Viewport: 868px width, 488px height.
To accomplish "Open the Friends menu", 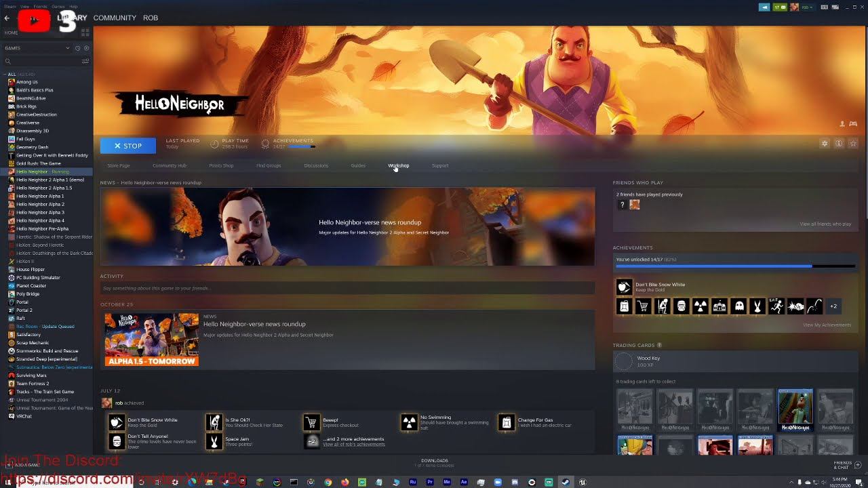I will click(40, 6).
